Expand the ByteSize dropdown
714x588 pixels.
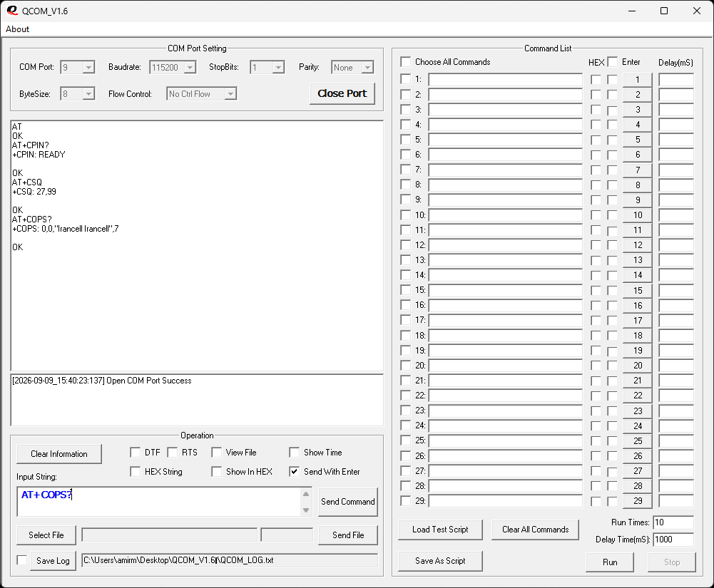(x=88, y=94)
